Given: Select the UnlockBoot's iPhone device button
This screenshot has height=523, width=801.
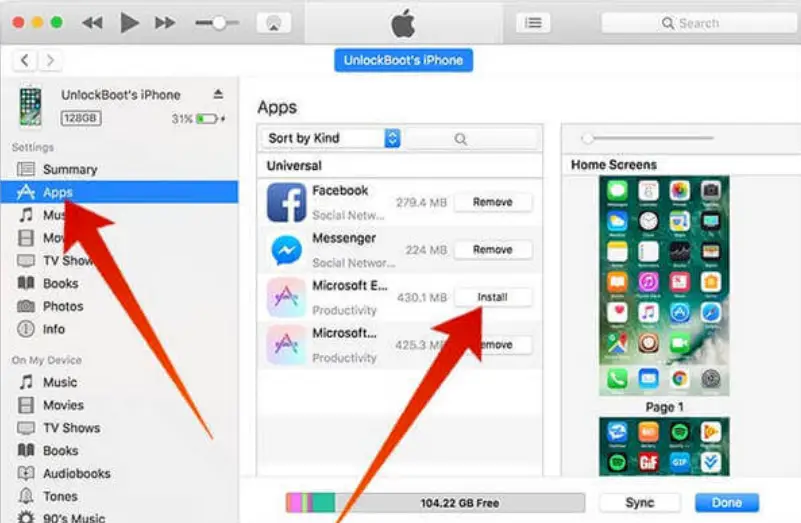Looking at the screenshot, I should point(404,60).
